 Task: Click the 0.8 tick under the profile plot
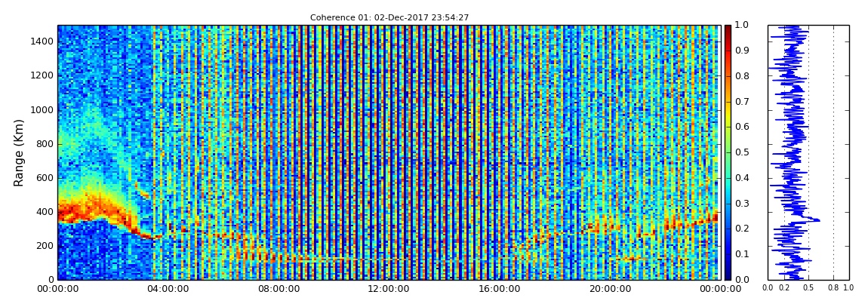click(833, 288)
